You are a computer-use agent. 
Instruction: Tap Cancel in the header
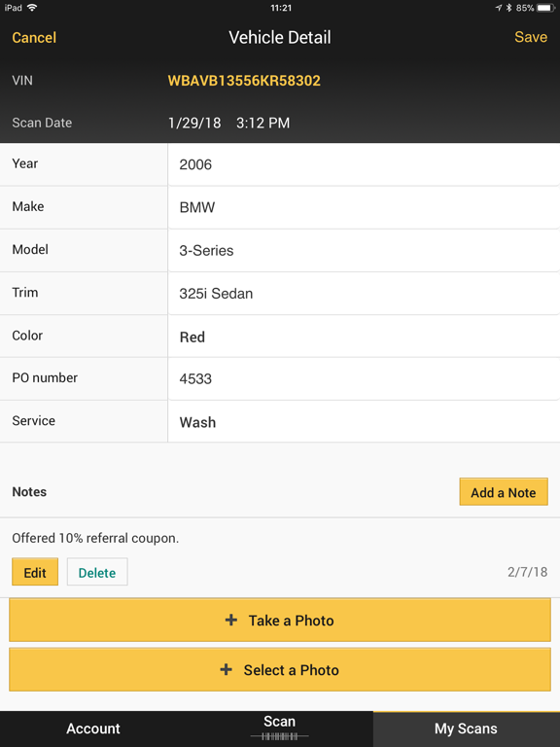[x=34, y=38]
